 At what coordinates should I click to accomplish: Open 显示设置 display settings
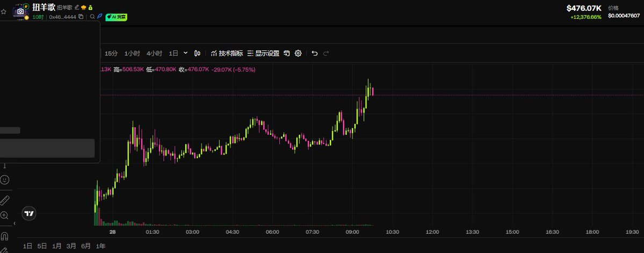click(x=263, y=53)
